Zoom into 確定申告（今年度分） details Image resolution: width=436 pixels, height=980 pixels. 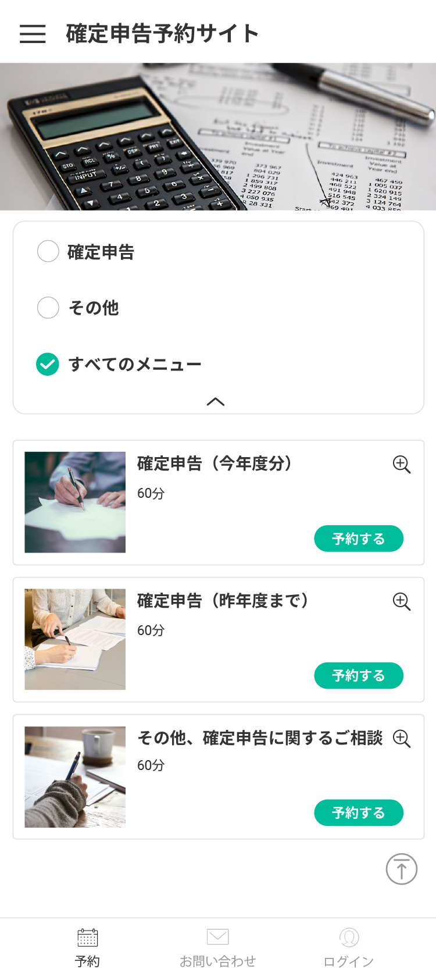pos(402,464)
